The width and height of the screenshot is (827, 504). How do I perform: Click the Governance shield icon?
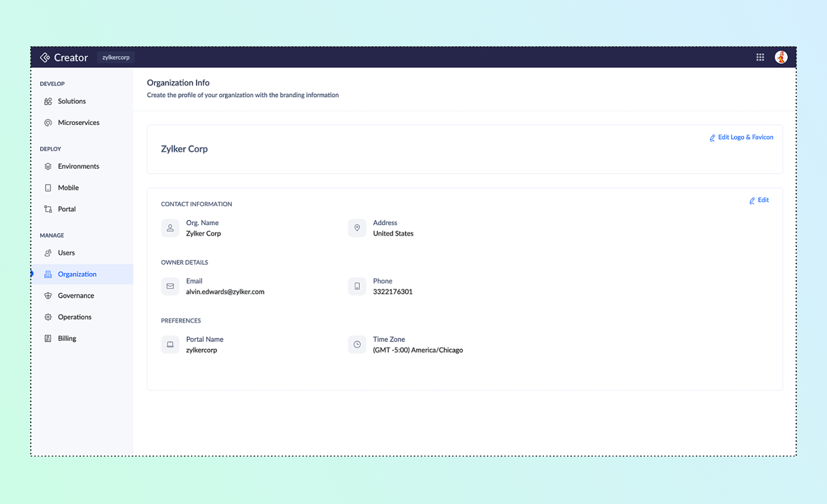(x=48, y=296)
